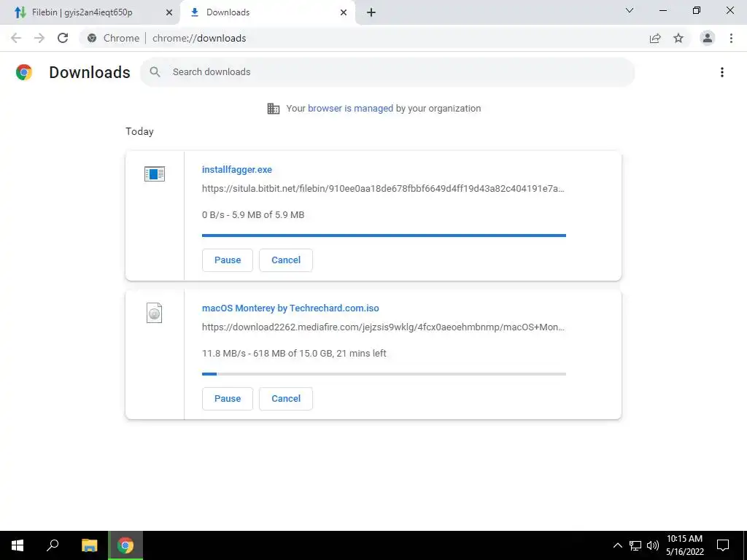Open the installfagger.exe file name link
The width and height of the screenshot is (747, 560).
237,169
